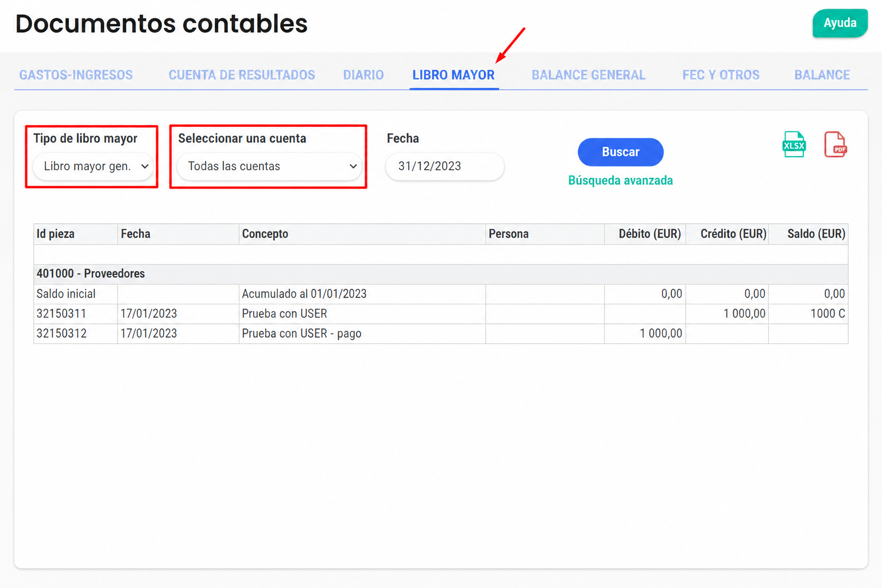Switch to the GASTOS-INGRESOS tab
This screenshot has width=882, height=588.
click(76, 75)
